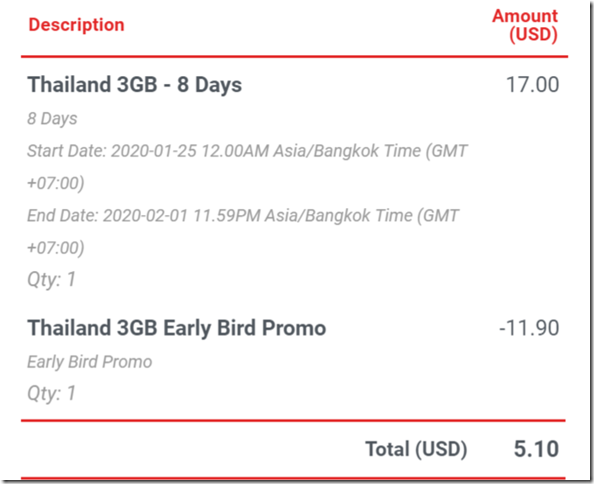This screenshot has height=484, width=594.
Task: Click the Asia/Bangkok Time text in End Date
Action: tap(339, 216)
